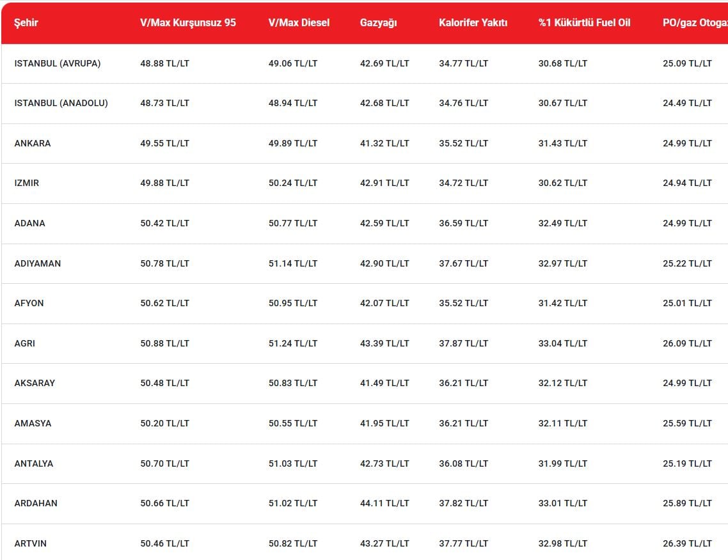This screenshot has width=728, height=560.
Task: Click Istanbul Avrupa's Diesel price 49.06 TL/LT
Action: click(x=293, y=63)
